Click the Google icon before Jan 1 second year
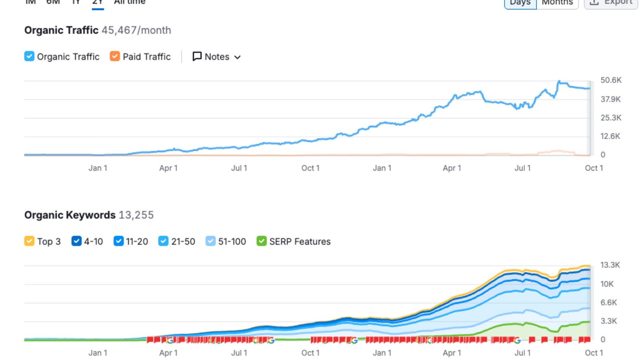This screenshot has width=644, height=362. pos(354,341)
